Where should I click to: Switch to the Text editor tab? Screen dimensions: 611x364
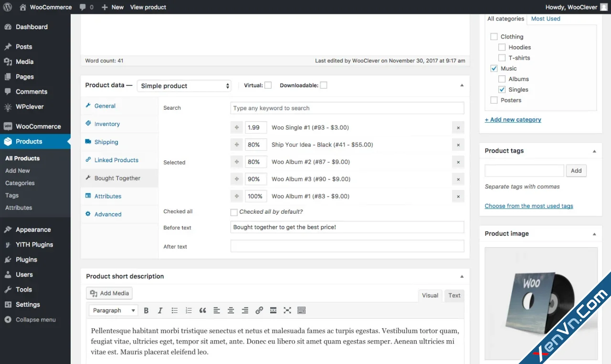454,296
